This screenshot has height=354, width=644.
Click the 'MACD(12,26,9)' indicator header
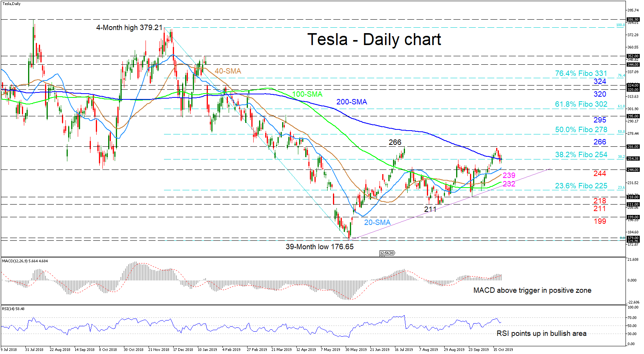(x=25, y=261)
